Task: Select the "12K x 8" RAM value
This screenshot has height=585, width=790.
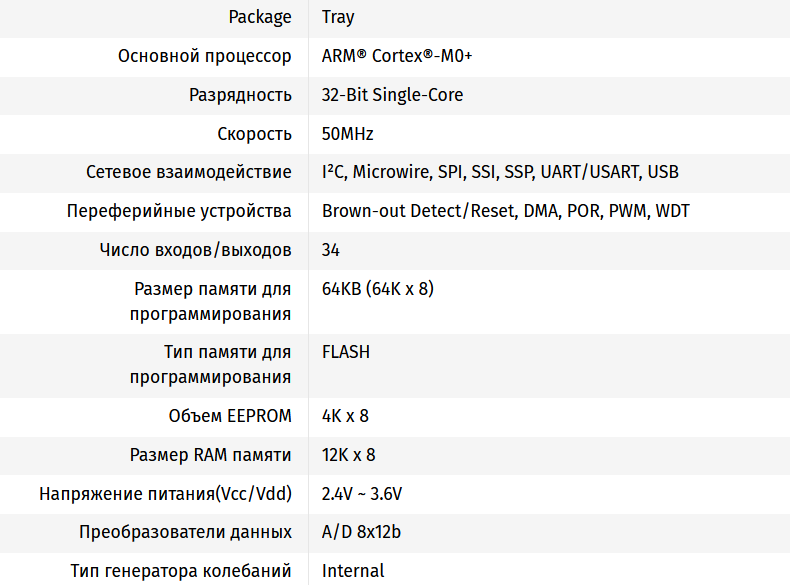Action: coord(349,455)
